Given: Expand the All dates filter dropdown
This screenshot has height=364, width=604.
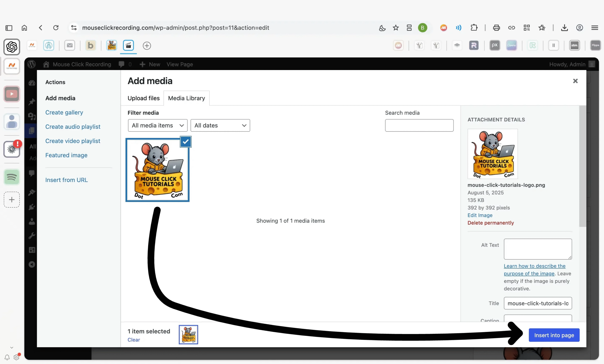Looking at the screenshot, I should coord(220,125).
